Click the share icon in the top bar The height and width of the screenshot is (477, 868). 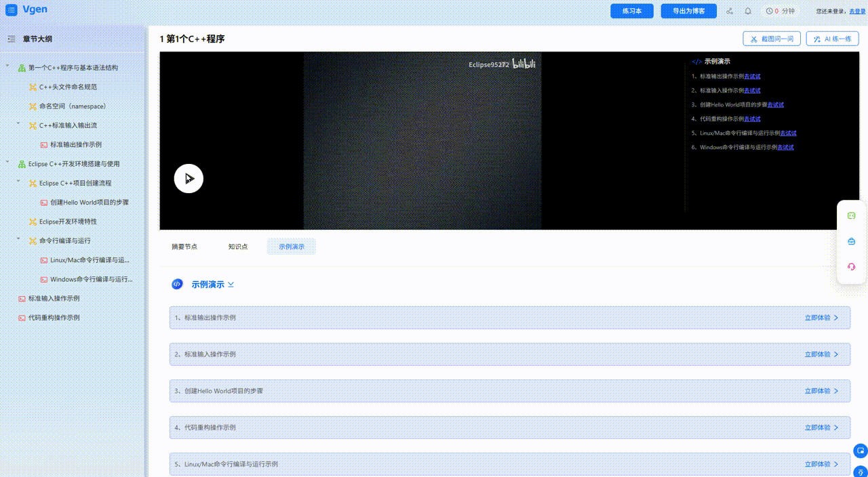pyautogui.click(x=730, y=11)
